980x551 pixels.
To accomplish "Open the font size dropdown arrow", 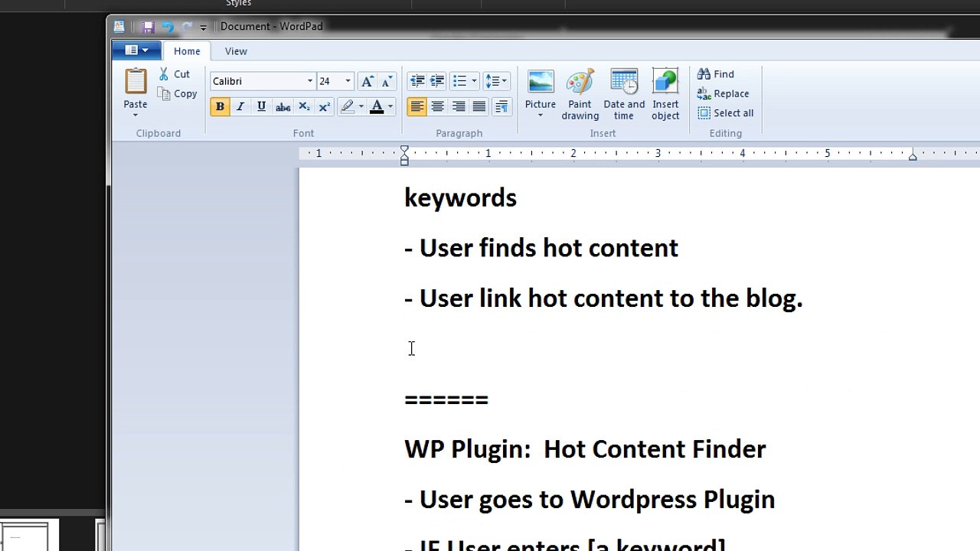I will click(348, 81).
